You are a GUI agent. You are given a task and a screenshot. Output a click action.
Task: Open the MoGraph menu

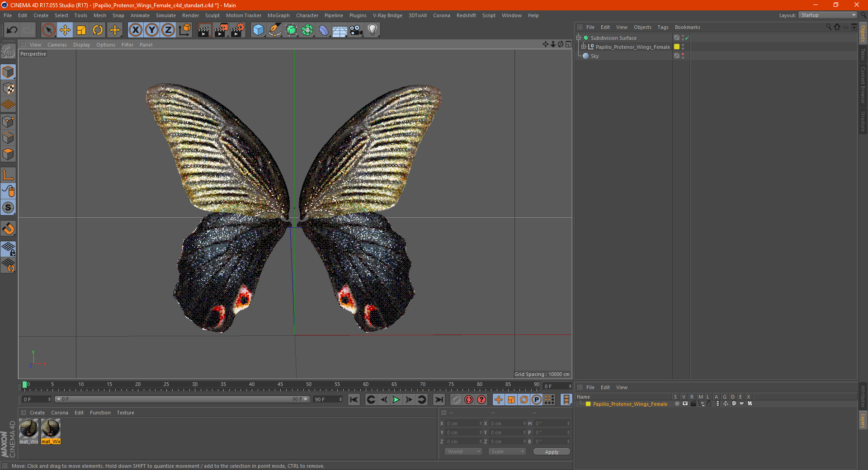coord(278,15)
